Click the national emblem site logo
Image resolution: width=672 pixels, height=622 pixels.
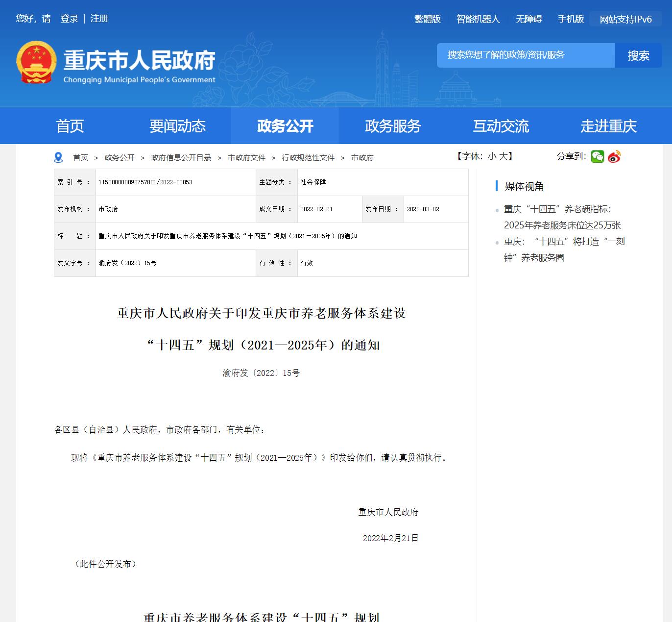click(x=37, y=62)
